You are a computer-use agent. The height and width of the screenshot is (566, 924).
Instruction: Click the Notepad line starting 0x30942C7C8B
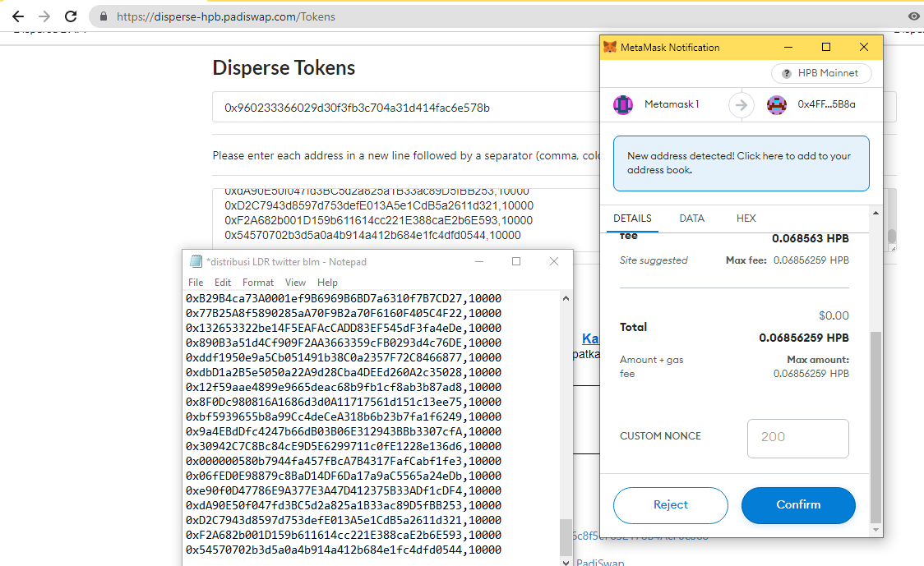pos(344,446)
